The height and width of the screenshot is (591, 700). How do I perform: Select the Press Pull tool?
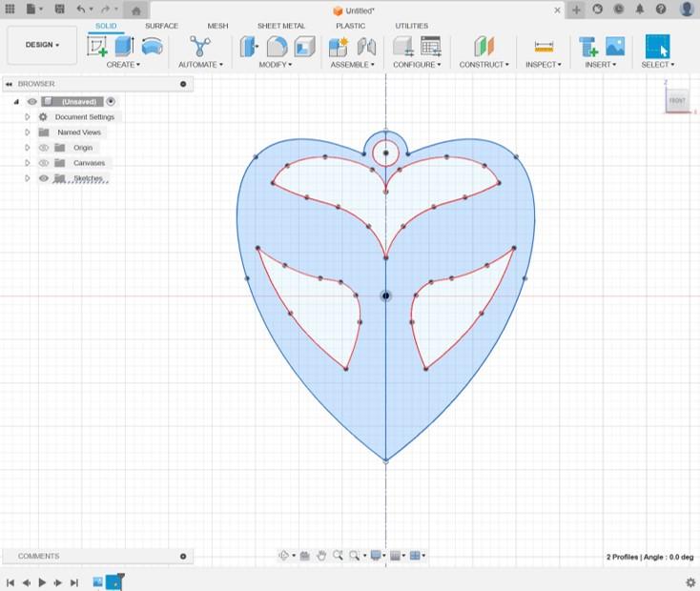pos(249,47)
